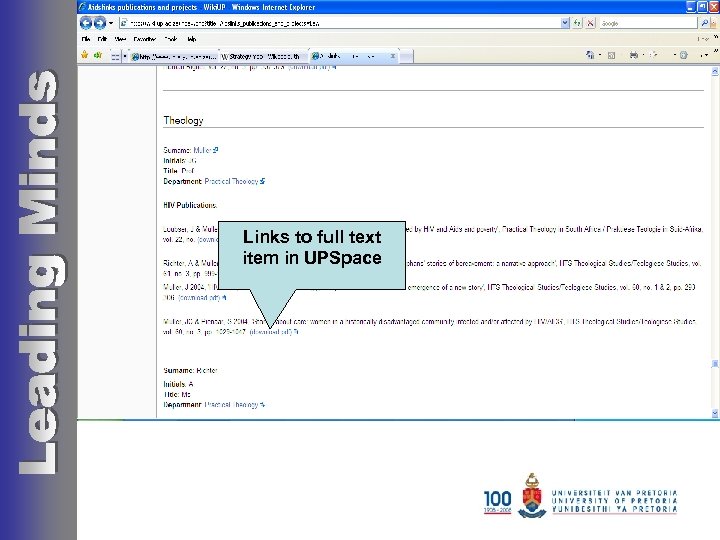Refresh the page with the green arrows icon
The height and width of the screenshot is (540, 720).
click(577, 23)
